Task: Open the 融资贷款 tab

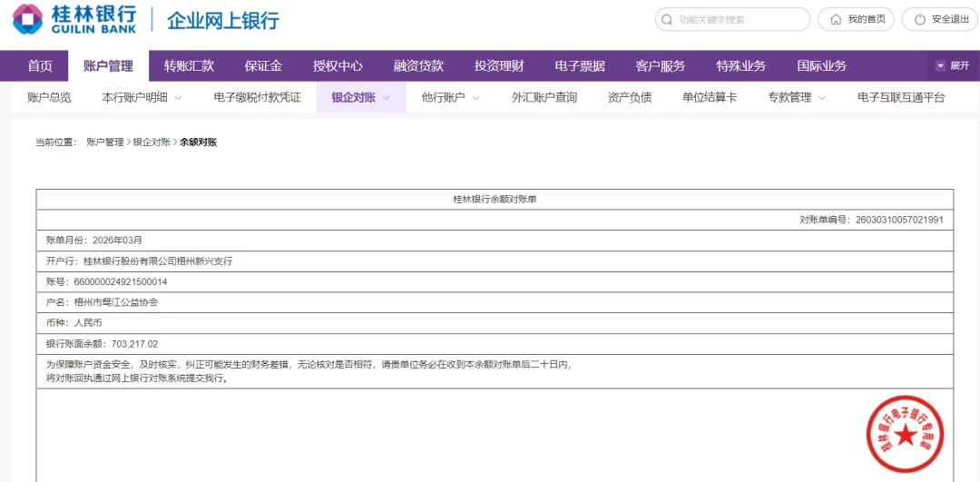Action: tap(418, 65)
